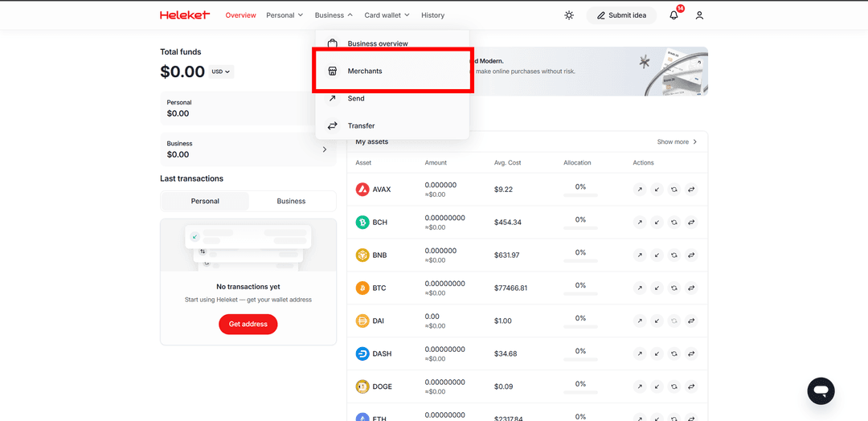Click convert icon in AVAX row
Viewport: 868px width, 421px height.
pyautogui.click(x=674, y=189)
